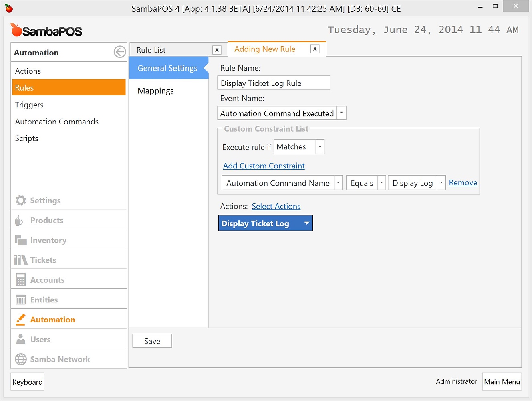Click the Add Custom Constraint link
532x401 pixels.
[264, 166]
